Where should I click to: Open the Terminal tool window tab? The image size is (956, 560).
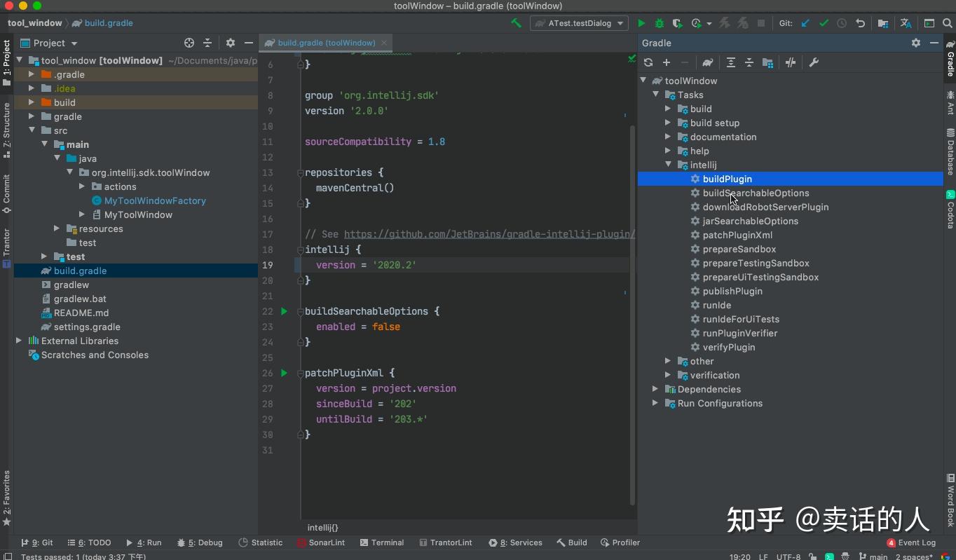[x=381, y=542]
